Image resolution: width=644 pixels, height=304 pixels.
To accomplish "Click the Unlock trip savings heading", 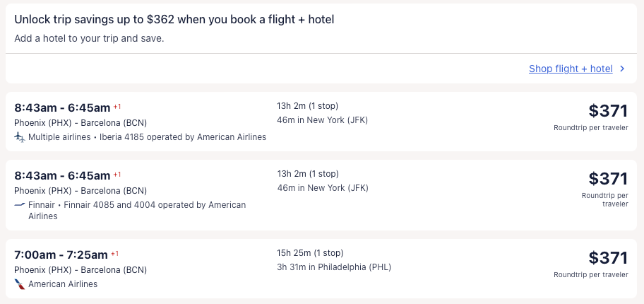I will tap(174, 19).
